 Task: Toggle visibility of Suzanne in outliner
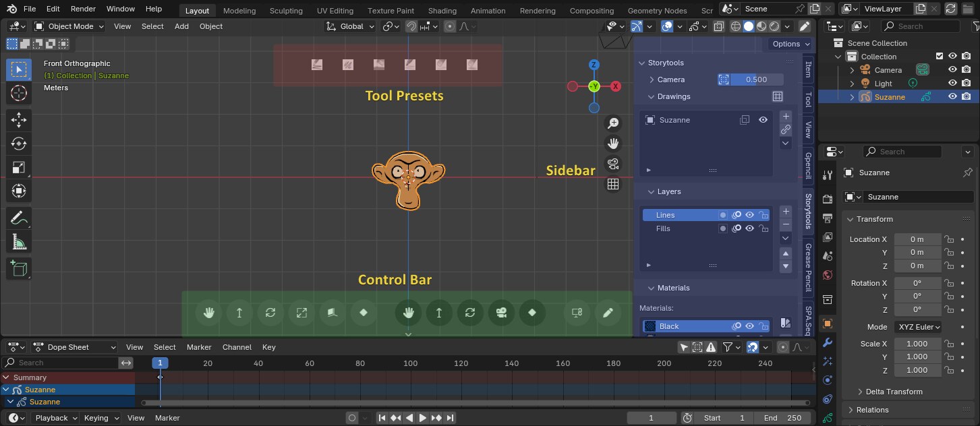pyautogui.click(x=953, y=97)
